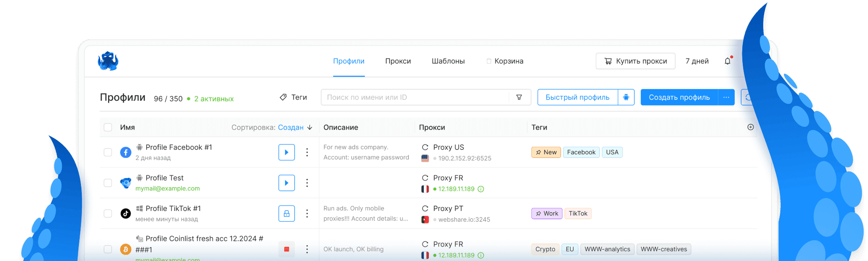This screenshot has height=261, width=868.
Task: Click the Купить прокси button
Action: pyautogui.click(x=635, y=61)
